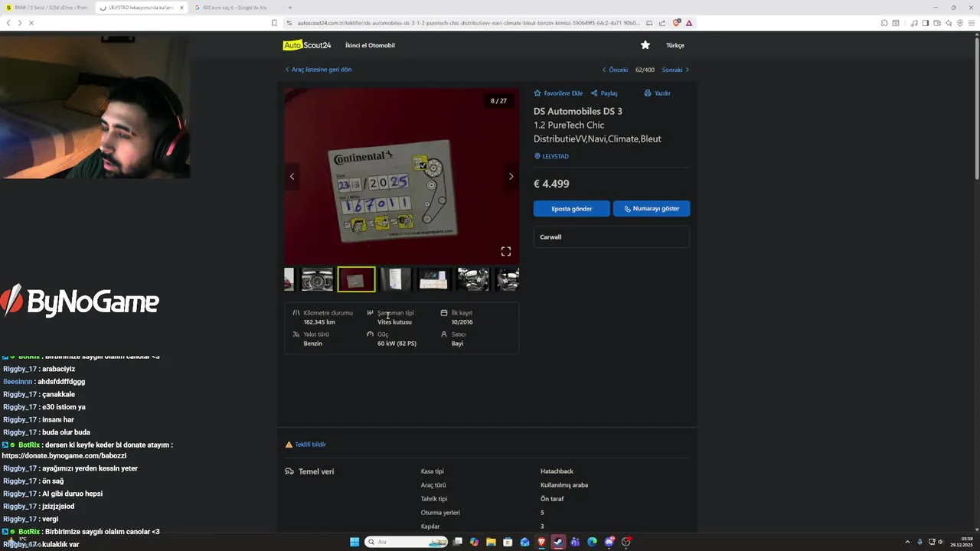Show the next gallery photo arrow

coord(511,177)
